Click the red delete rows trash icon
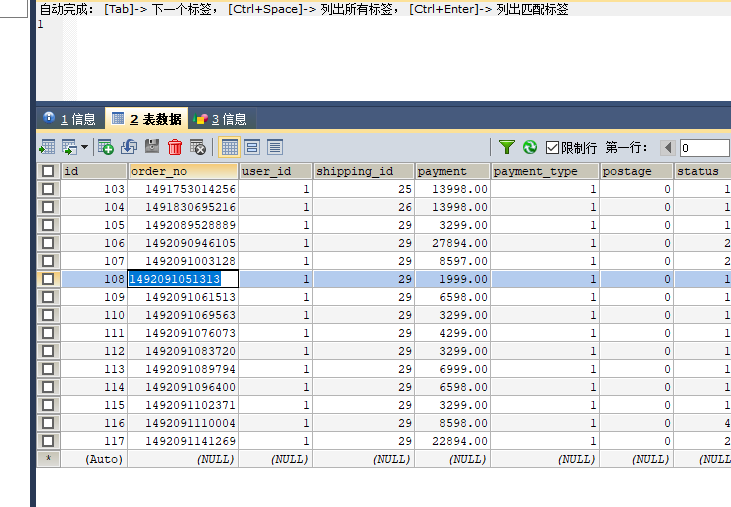This screenshot has height=507, width=731. pyautogui.click(x=175, y=147)
